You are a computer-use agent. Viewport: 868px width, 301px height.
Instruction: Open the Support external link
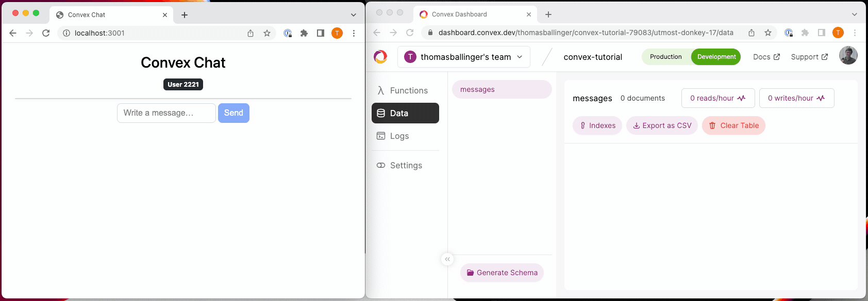point(809,57)
